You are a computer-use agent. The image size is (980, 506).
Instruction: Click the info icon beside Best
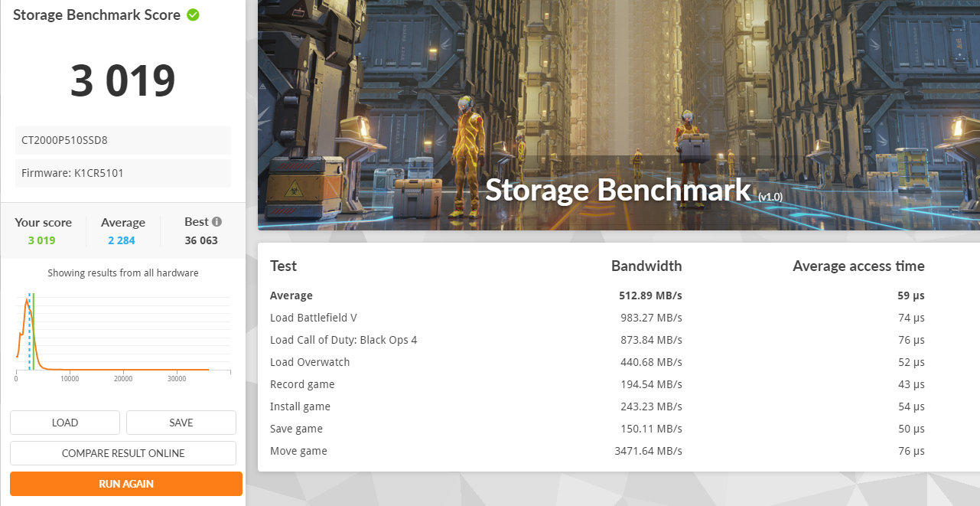[217, 222]
